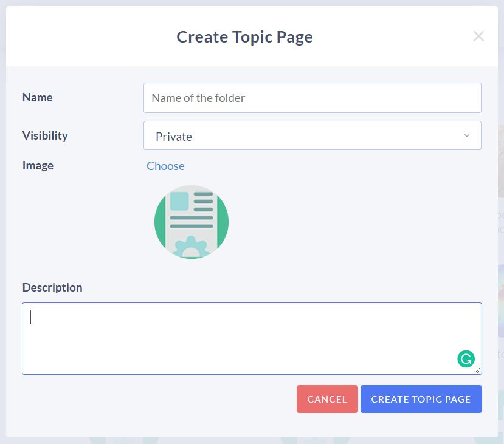
Task: Click the document preview icon under Choose
Action: pyautogui.click(x=191, y=220)
